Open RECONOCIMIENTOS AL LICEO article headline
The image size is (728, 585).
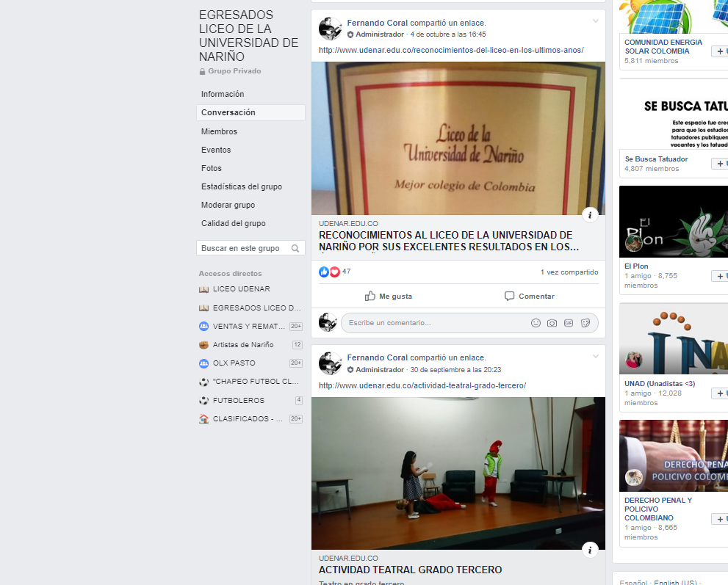[x=449, y=241]
